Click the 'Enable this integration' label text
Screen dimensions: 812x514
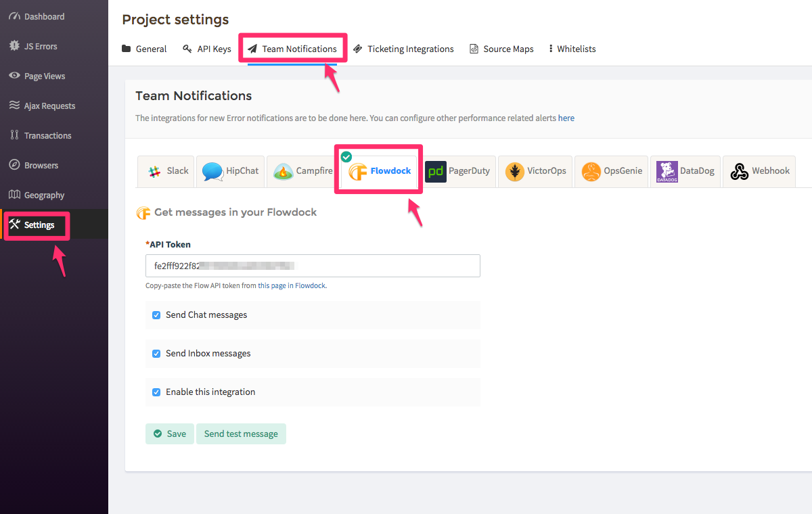[210, 392]
